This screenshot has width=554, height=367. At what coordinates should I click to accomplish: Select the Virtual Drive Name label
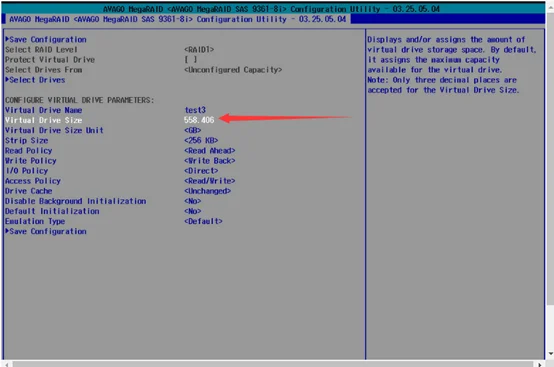tap(43, 110)
